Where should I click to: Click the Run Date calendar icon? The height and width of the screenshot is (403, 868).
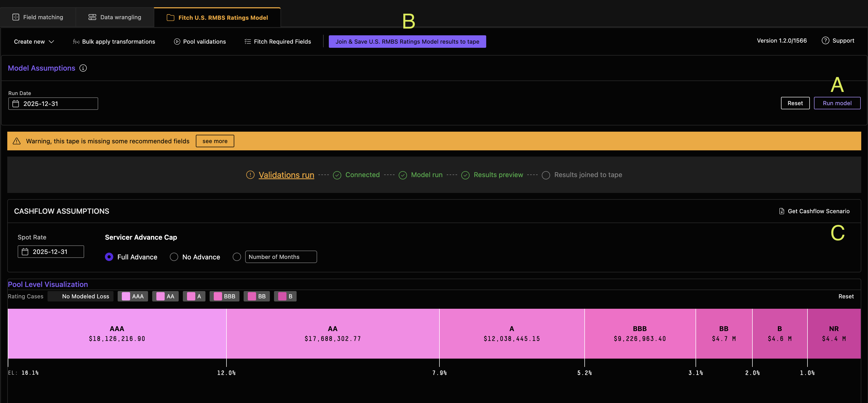16,104
